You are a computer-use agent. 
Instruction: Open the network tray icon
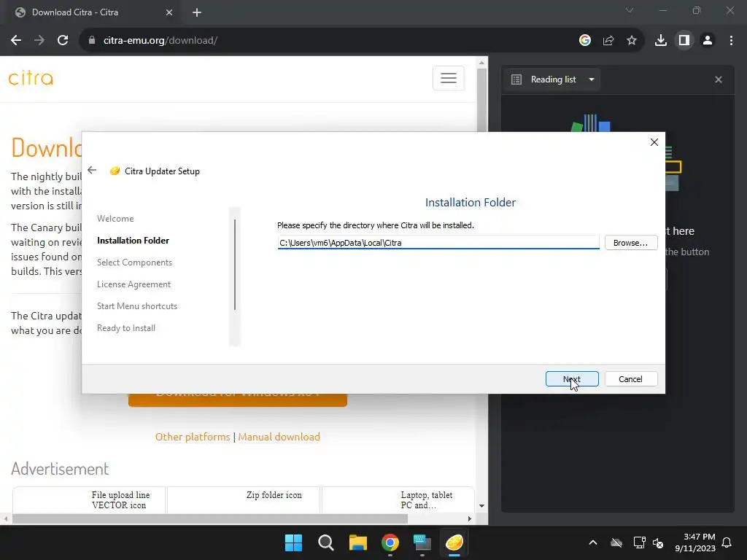pyautogui.click(x=639, y=542)
